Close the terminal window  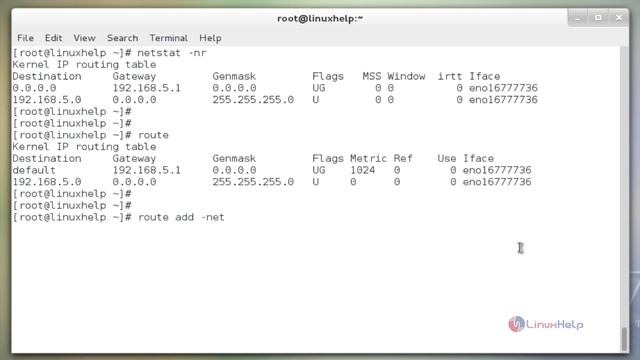pos(619,18)
